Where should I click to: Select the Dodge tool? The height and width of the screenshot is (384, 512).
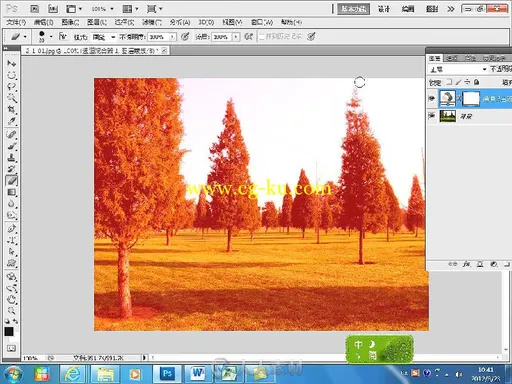[x=12, y=216]
